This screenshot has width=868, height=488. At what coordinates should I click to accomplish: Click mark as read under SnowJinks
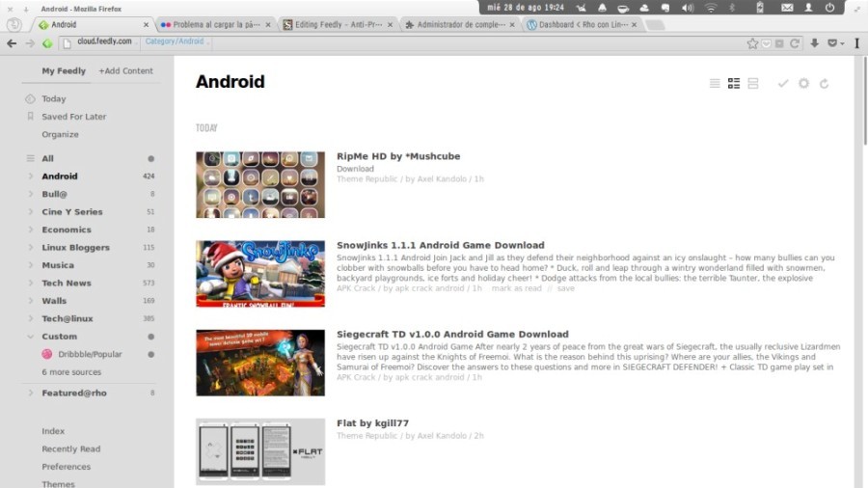point(517,288)
